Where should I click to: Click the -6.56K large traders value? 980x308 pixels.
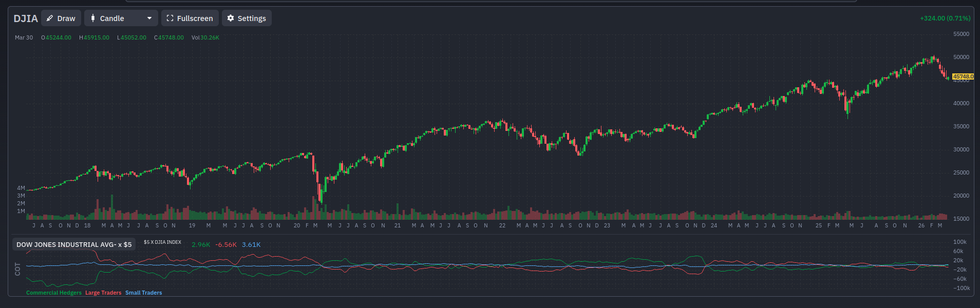point(226,244)
